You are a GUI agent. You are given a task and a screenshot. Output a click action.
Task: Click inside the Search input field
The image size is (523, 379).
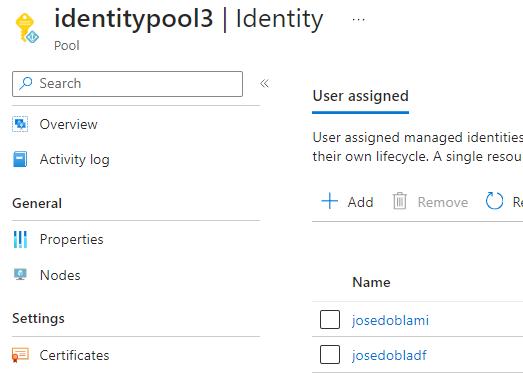[x=127, y=84]
